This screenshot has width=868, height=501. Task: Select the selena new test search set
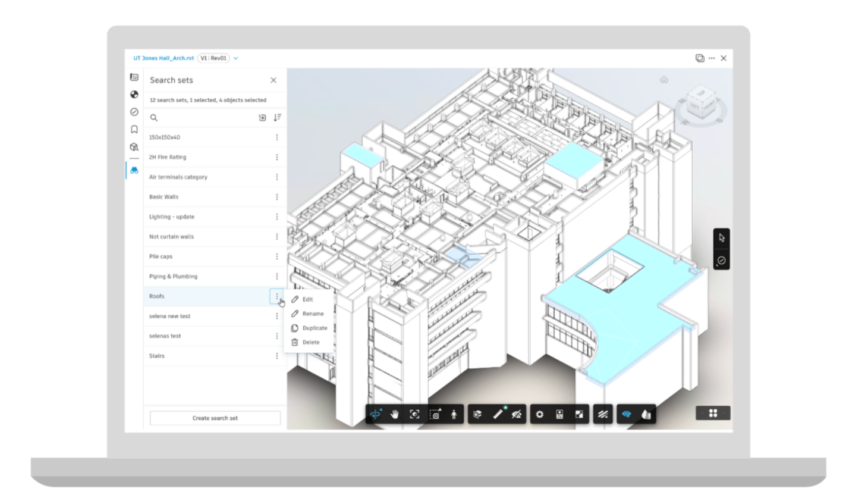pos(215,317)
